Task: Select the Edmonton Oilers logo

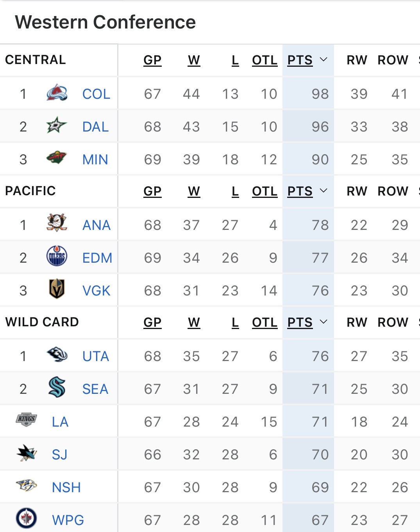Action: click(x=57, y=256)
